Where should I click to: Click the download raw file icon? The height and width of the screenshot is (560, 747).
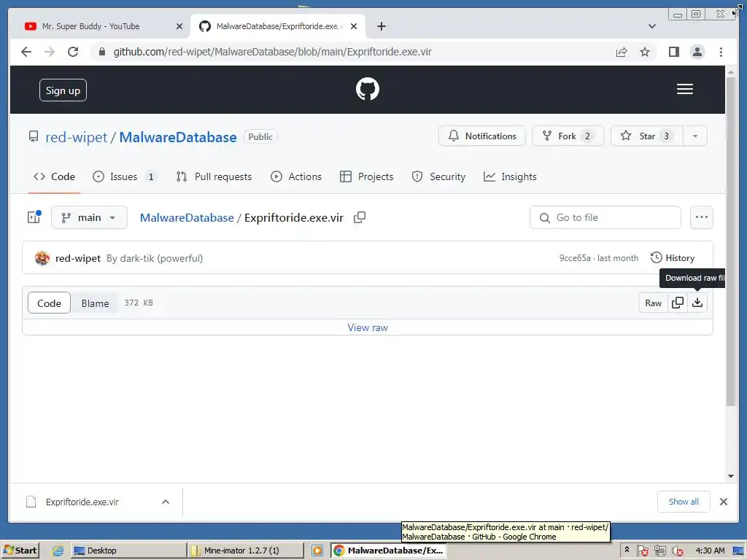point(697,303)
